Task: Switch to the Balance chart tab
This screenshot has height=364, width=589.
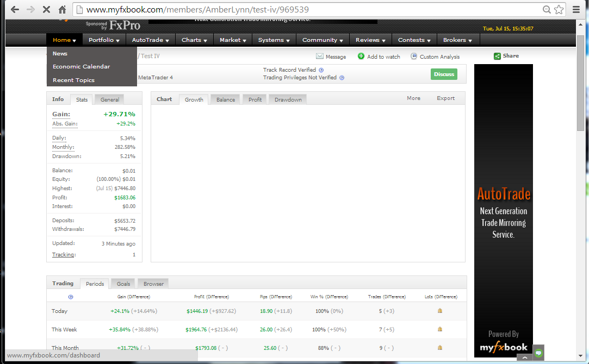Action: [226, 99]
